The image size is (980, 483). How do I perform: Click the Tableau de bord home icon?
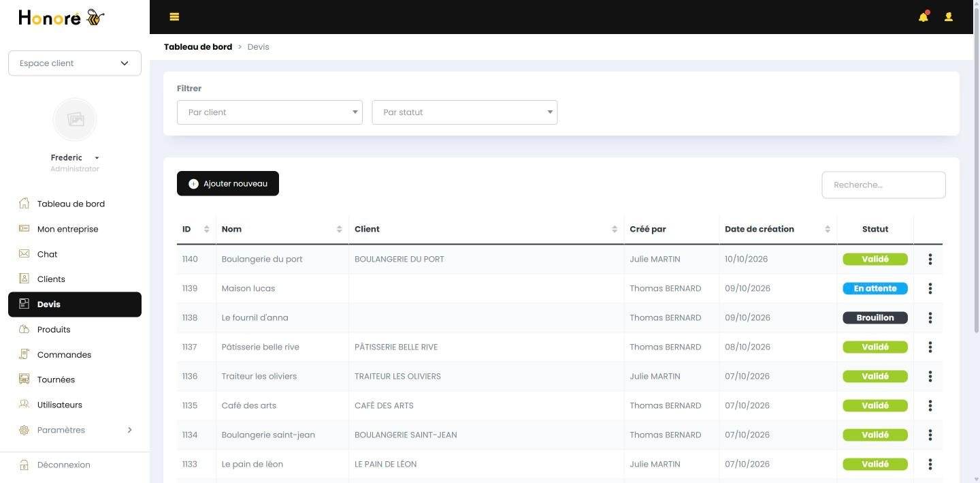click(x=24, y=204)
